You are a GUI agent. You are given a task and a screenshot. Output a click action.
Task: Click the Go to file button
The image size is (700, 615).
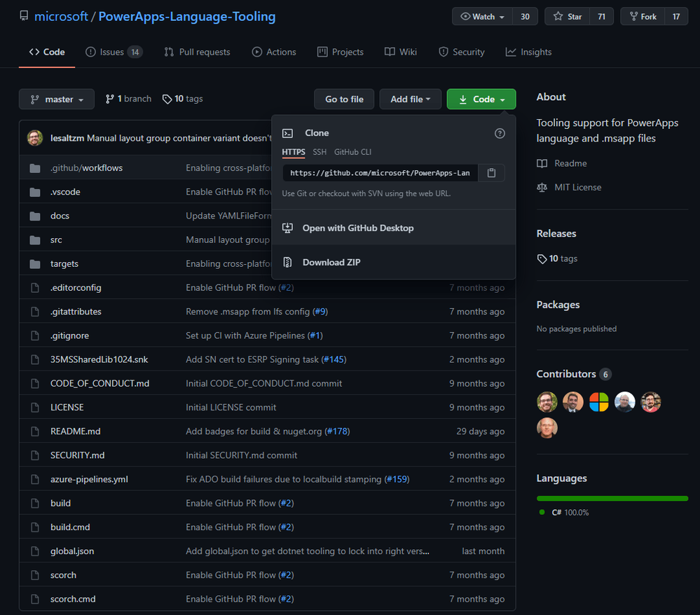click(x=344, y=99)
